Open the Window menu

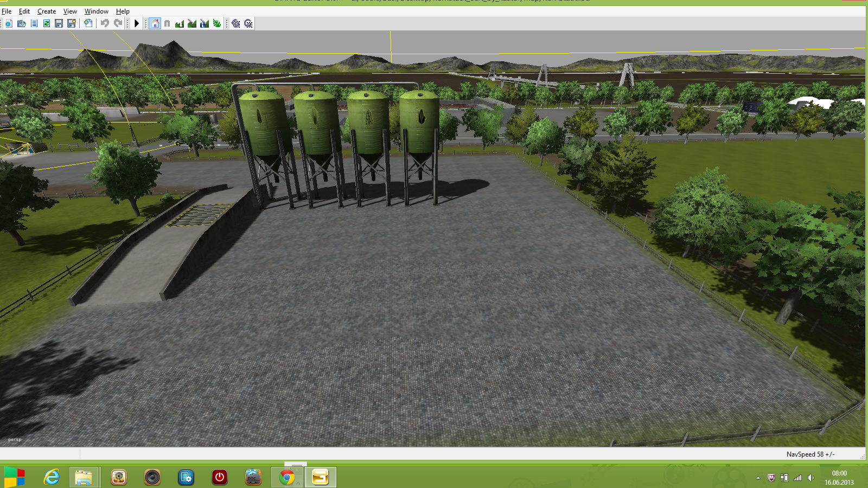(97, 11)
